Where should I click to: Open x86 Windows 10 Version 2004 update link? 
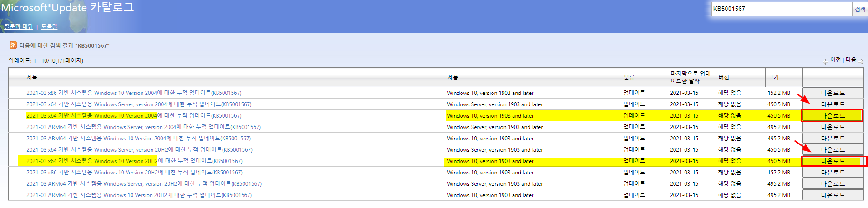134,93
